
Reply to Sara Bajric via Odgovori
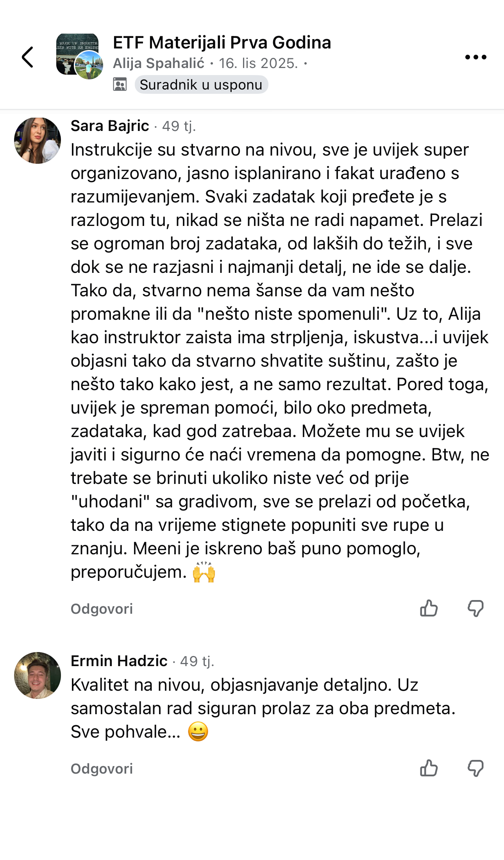(x=102, y=609)
